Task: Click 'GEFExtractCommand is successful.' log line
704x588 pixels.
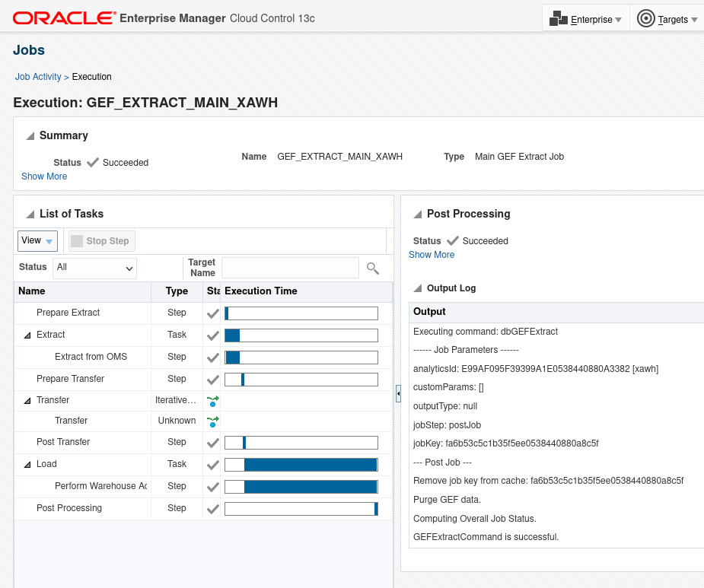Action: coord(486,537)
